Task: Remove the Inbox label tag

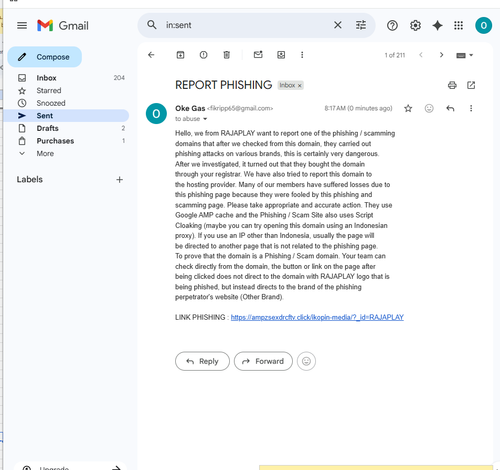Action: tap(299, 86)
